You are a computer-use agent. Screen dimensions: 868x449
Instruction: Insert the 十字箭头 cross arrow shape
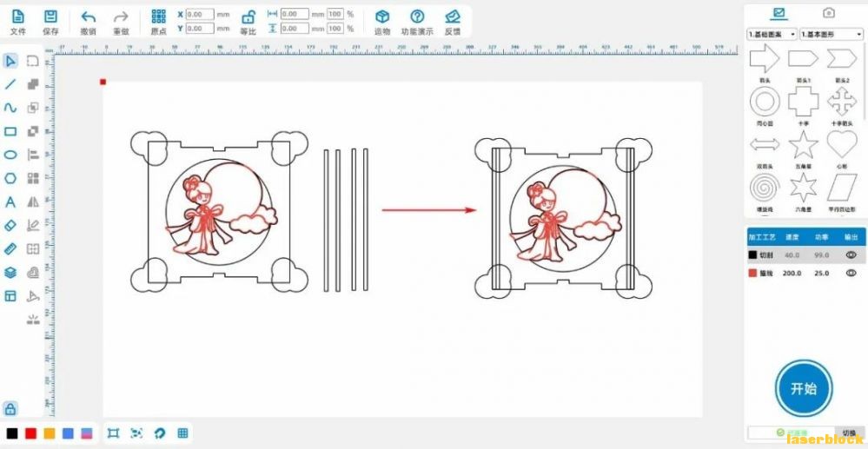[x=842, y=102]
